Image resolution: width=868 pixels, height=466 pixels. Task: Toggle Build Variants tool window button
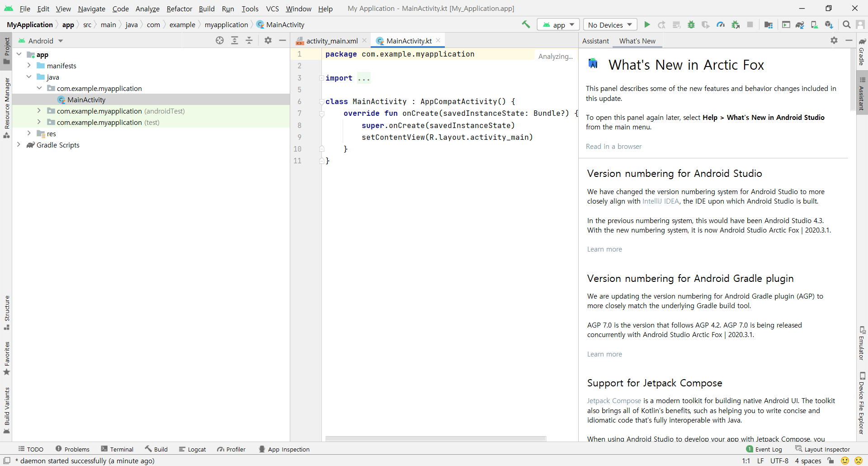6,410
